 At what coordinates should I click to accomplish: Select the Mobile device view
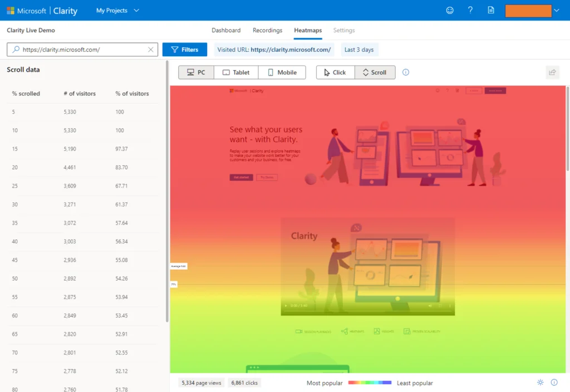coord(282,72)
